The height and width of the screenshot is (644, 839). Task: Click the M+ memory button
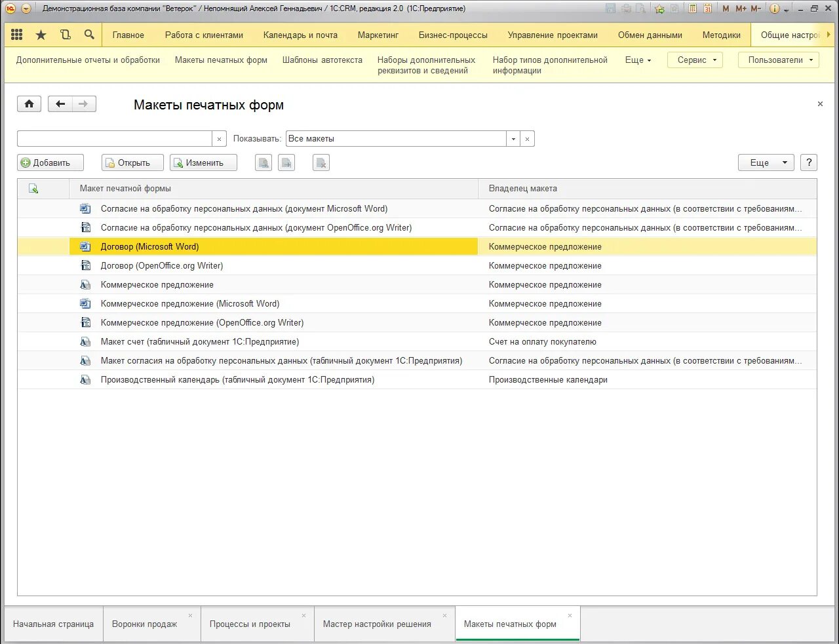(x=741, y=9)
